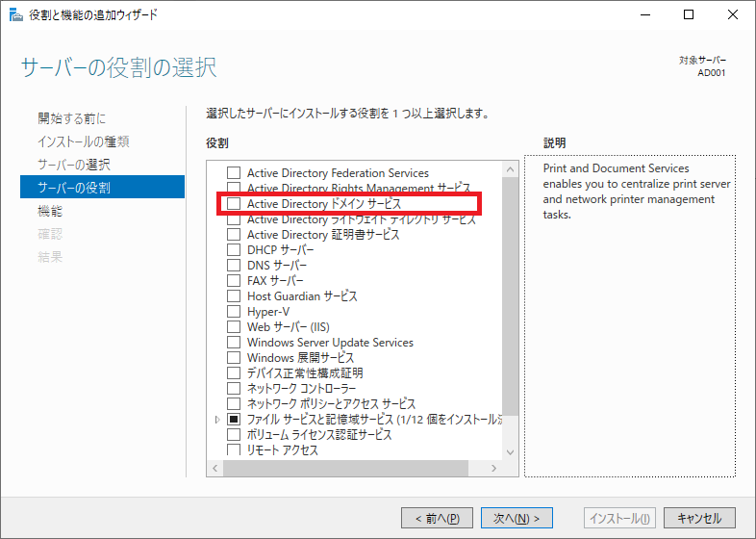
Task: Tick the FAX サーバー checkbox
Action: pos(234,281)
